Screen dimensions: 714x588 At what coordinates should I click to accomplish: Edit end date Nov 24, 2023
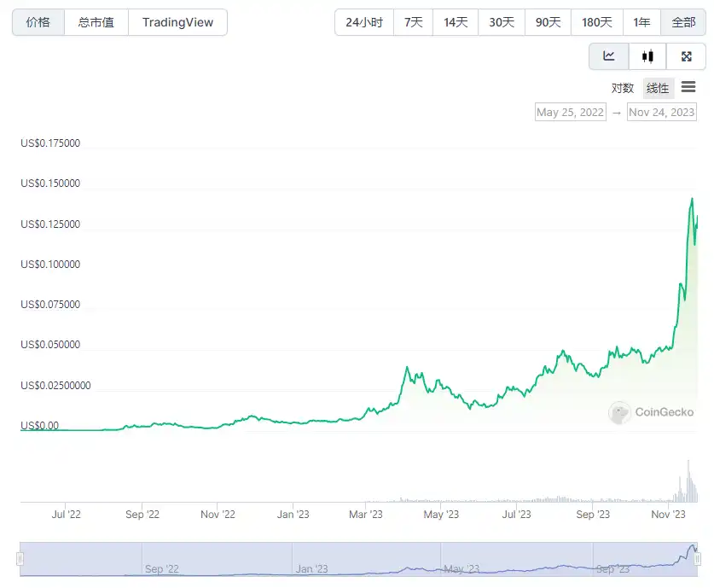[x=662, y=112]
